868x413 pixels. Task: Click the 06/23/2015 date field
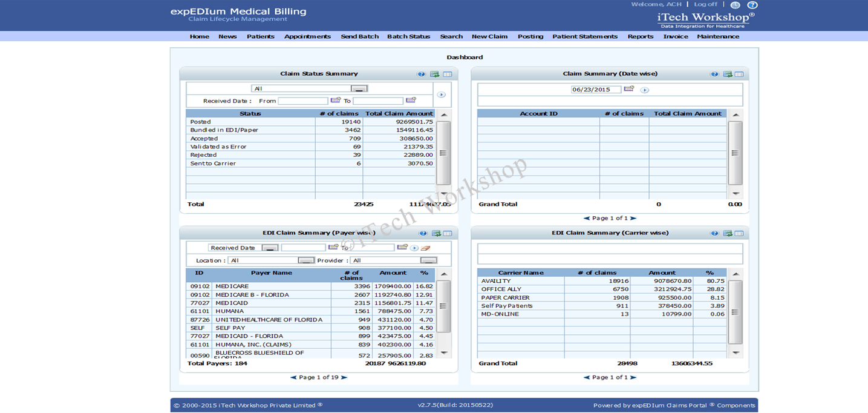tap(596, 89)
